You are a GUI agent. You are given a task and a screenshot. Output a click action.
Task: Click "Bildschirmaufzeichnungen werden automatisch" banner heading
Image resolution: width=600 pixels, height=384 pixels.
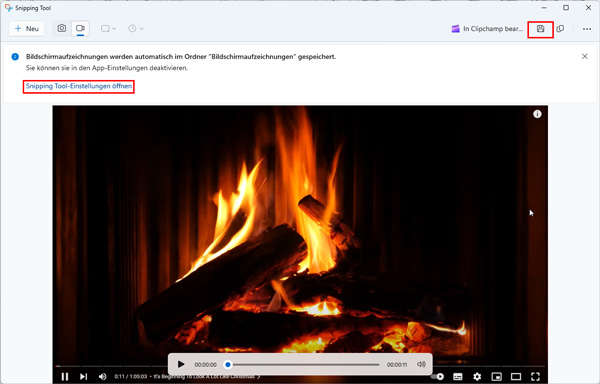181,57
